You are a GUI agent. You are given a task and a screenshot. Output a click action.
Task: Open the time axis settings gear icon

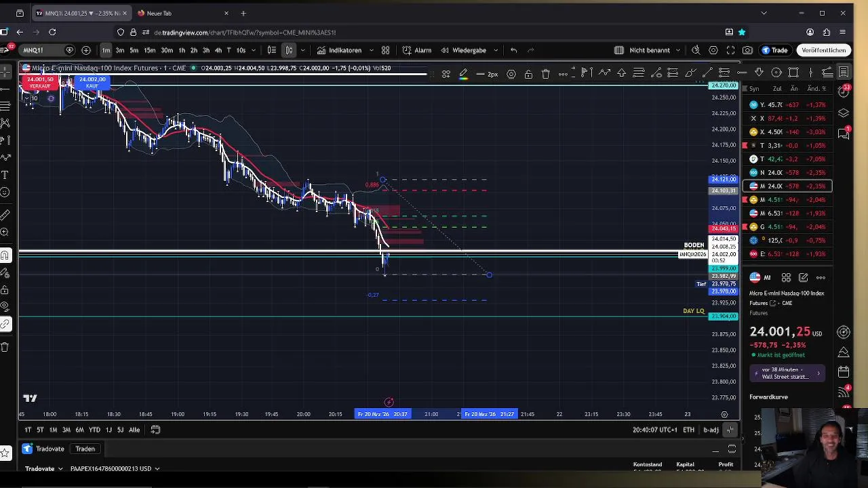pos(724,414)
